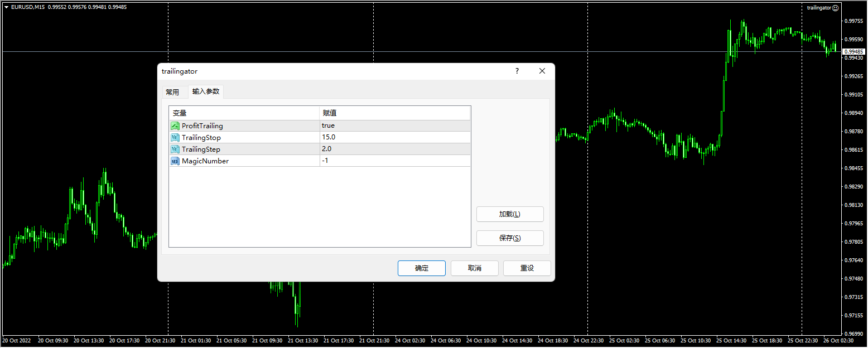Select the TrailingStop variable icon
This screenshot has height=348, width=868.
175,138
